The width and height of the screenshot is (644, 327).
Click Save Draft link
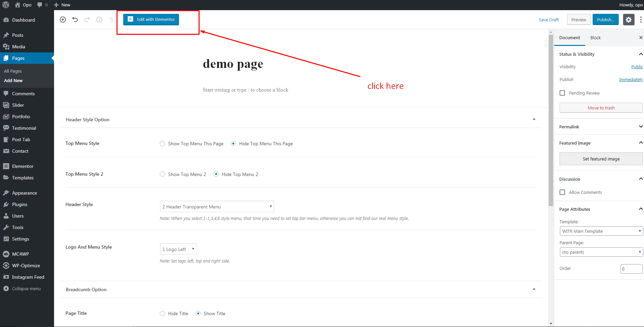[549, 20]
